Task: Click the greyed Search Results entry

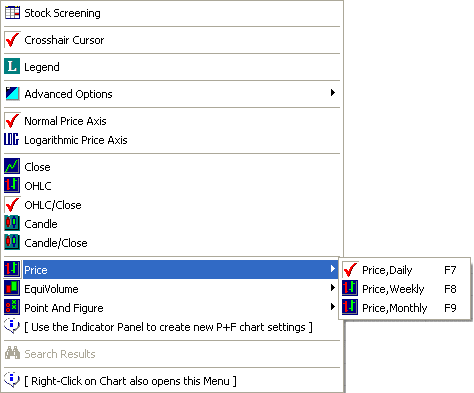Action: tap(172, 354)
